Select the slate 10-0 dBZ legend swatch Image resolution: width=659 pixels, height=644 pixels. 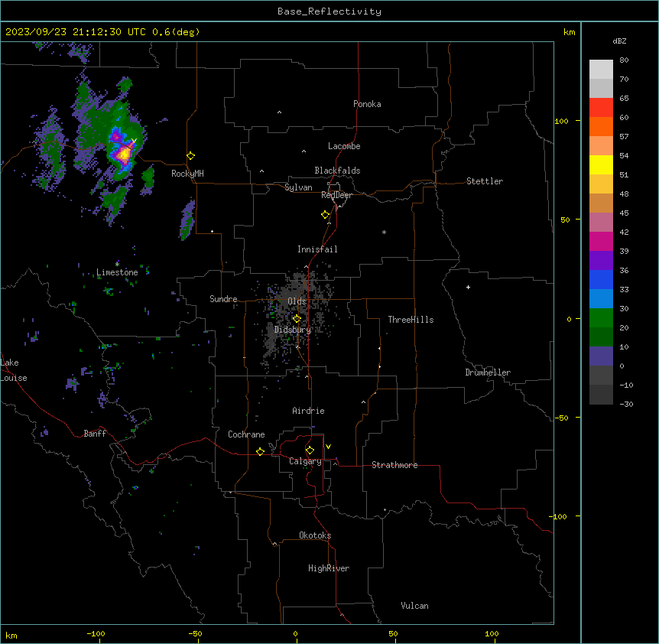[x=601, y=356]
